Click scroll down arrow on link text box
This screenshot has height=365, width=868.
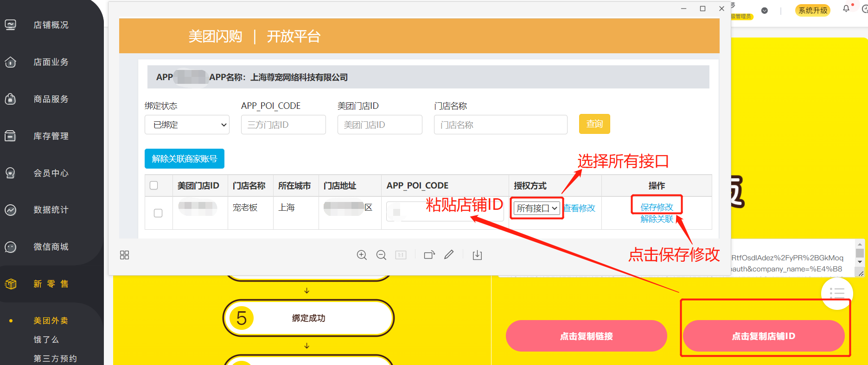[x=860, y=262]
